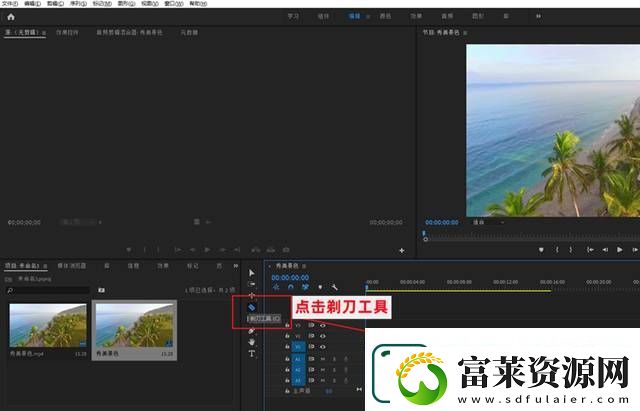The width and height of the screenshot is (640, 411).
Task: Open timeline display settings wrench
Action: coord(334,287)
